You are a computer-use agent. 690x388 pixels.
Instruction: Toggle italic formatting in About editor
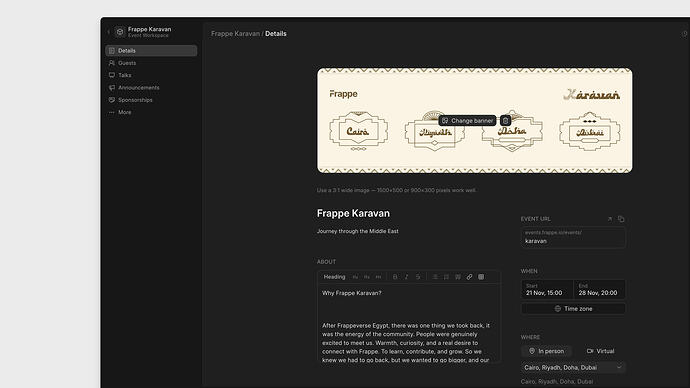click(406, 277)
